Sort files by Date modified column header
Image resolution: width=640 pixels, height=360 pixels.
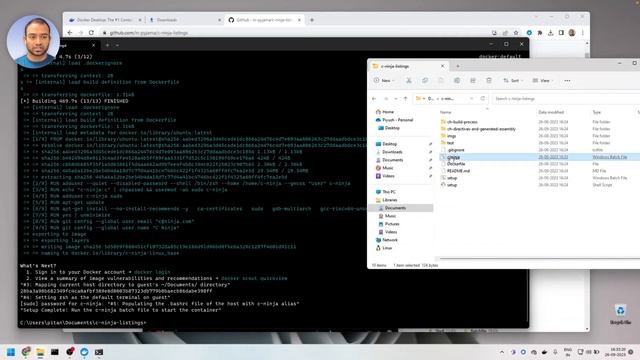pos(551,112)
